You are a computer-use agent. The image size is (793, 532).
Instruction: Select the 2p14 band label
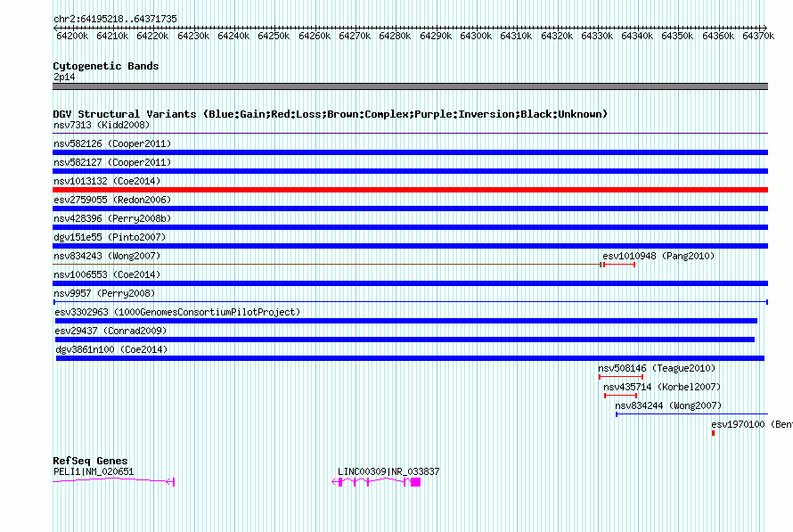pyautogui.click(x=64, y=77)
